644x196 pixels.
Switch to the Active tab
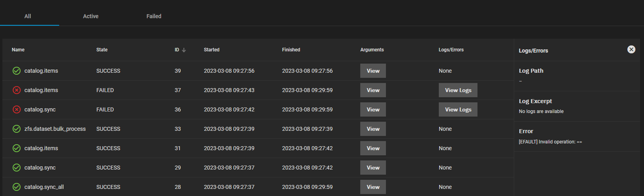tap(91, 16)
